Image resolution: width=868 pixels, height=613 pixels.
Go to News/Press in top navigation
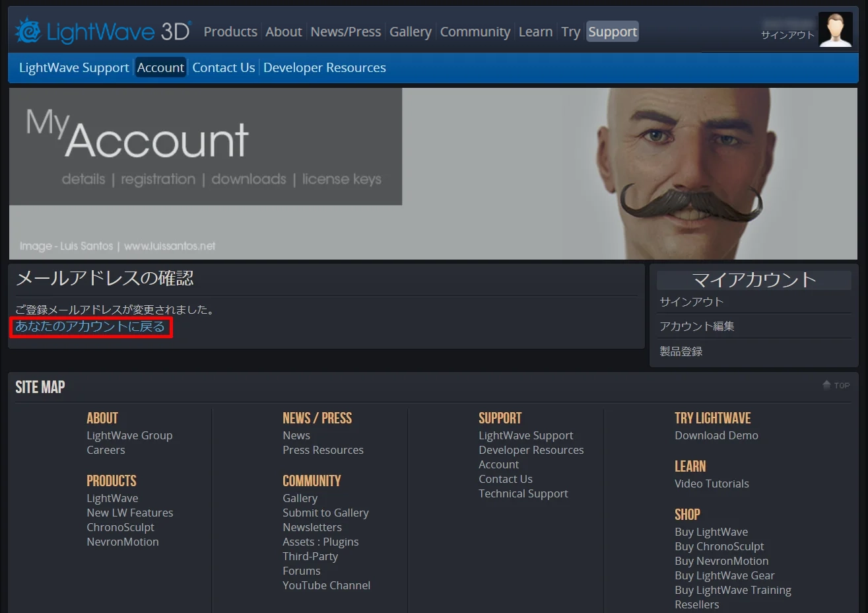346,32
